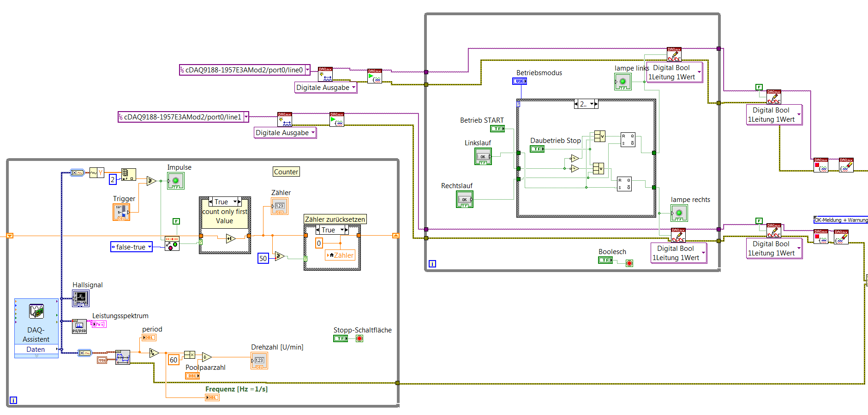The width and height of the screenshot is (868, 415).
Task: Open Digitale Ausgabe selector under line0 channel
Action: 326,88
